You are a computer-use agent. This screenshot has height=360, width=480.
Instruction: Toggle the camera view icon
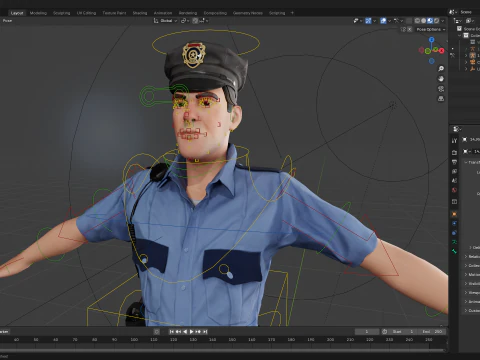coord(441,89)
